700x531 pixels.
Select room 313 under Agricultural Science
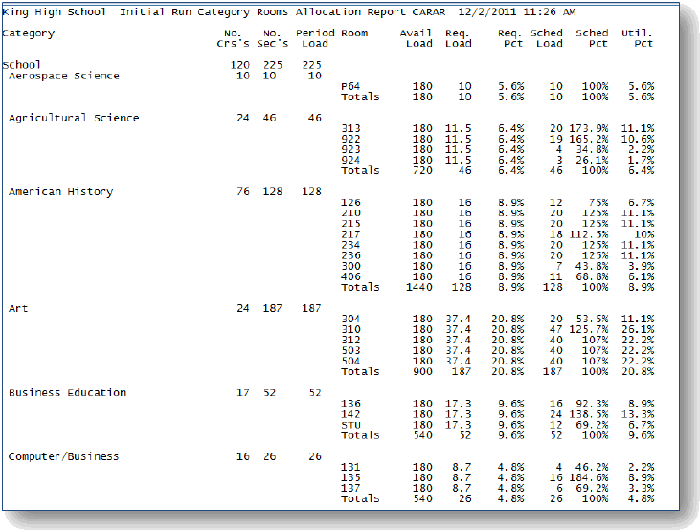[x=350, y=129]
